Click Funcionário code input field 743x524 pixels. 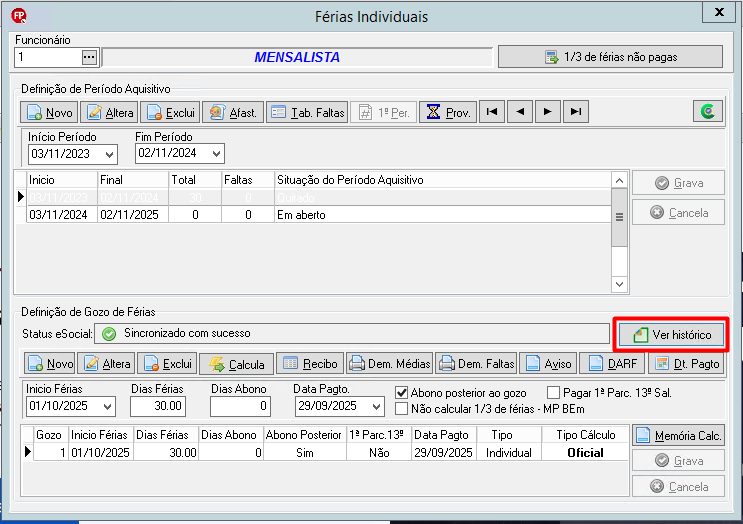[x=48, y=57]
